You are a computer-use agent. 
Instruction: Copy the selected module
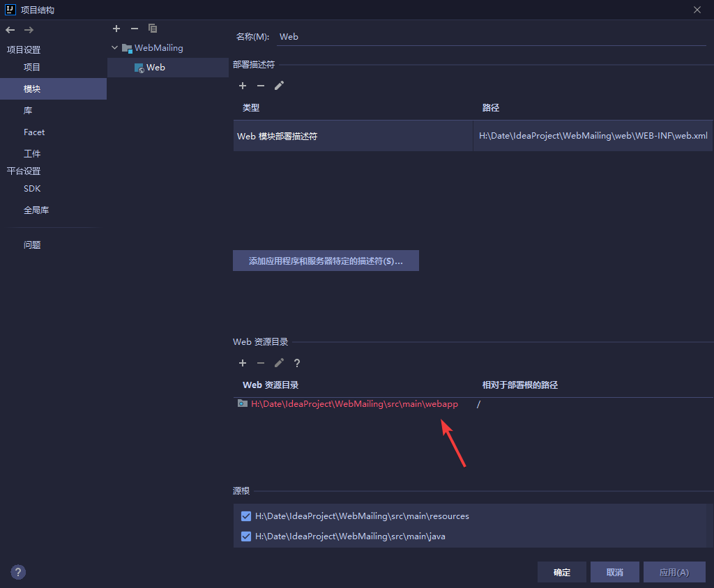(153, 29)
